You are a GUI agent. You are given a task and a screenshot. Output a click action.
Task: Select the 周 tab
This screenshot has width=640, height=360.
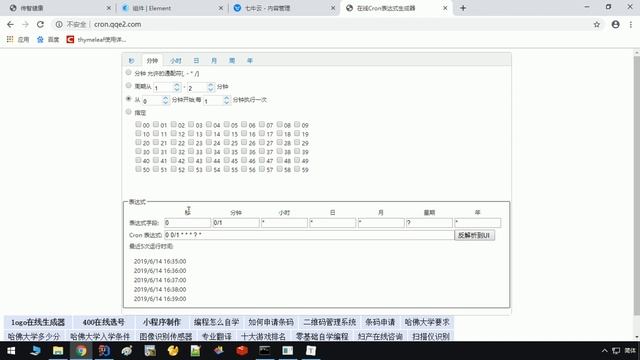tap(232, 60)
